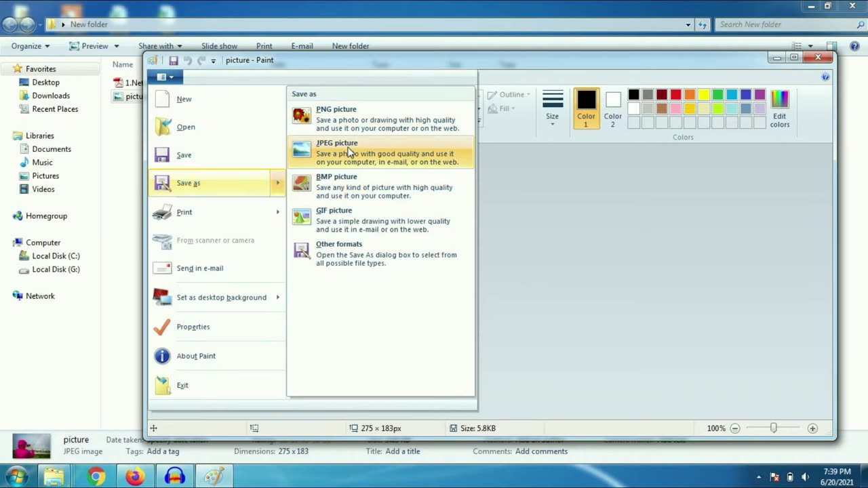Image resolution: width=868 pixels, height=488 pixels.
Task: Expand the Set as desktop background arrow
Action: tap(277, 298)
